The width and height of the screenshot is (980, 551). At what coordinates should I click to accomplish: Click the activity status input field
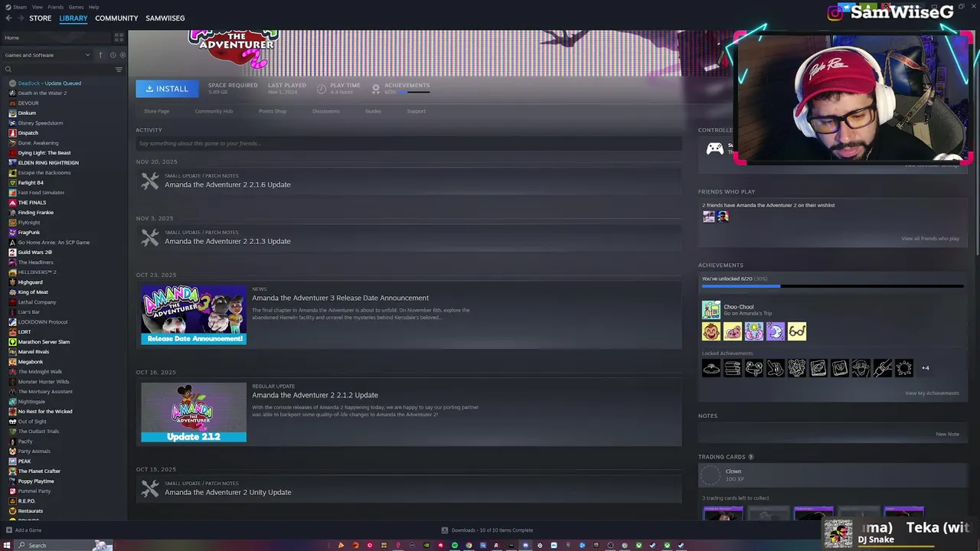point(409,143)
